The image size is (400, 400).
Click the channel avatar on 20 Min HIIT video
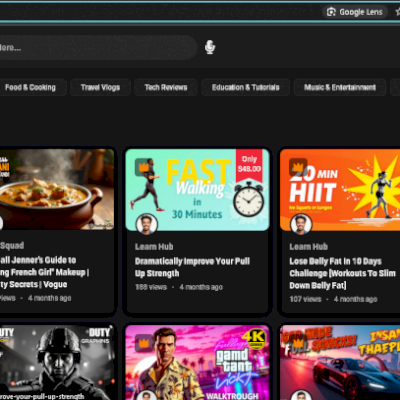coord(301,224)
